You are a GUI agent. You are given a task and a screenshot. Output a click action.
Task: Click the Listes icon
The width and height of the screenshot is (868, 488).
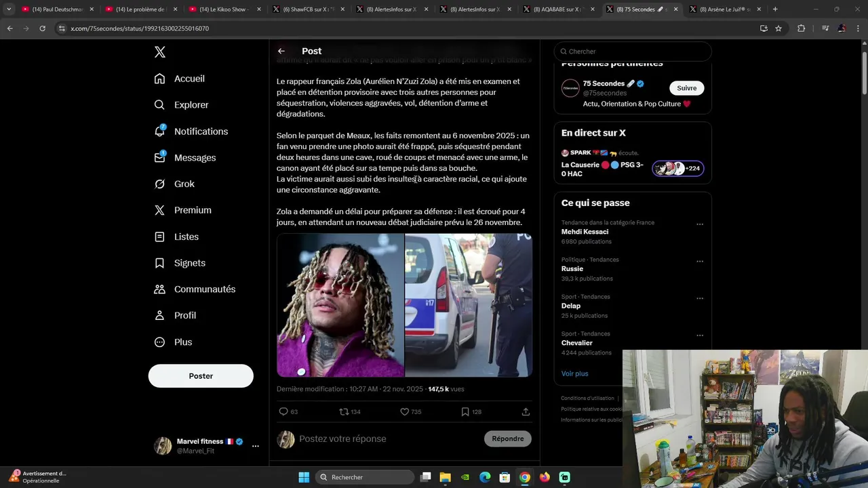[x=159, y=237]
